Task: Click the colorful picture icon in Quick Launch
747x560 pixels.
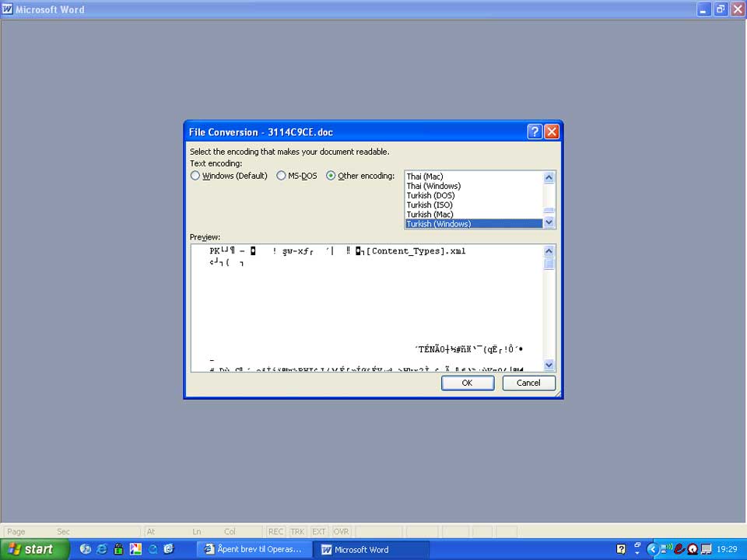Action: coord(135,549)
